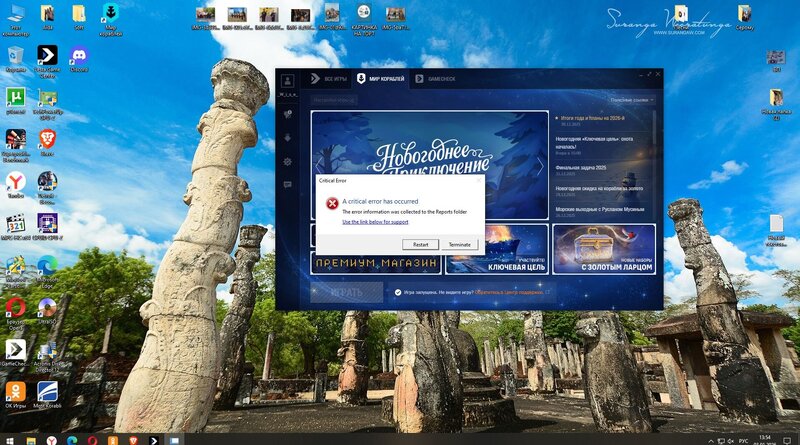This screenshot has height=445, width=800.
Task: Open the КЛЮЧЕВАЯ ЦЕЛЬ promo tile
Action: click(495, 249)
